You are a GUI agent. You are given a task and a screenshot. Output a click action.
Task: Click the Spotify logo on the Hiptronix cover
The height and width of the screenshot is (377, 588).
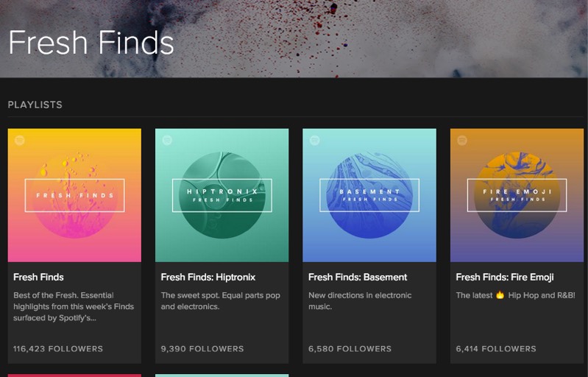click(x=167, y=140)
